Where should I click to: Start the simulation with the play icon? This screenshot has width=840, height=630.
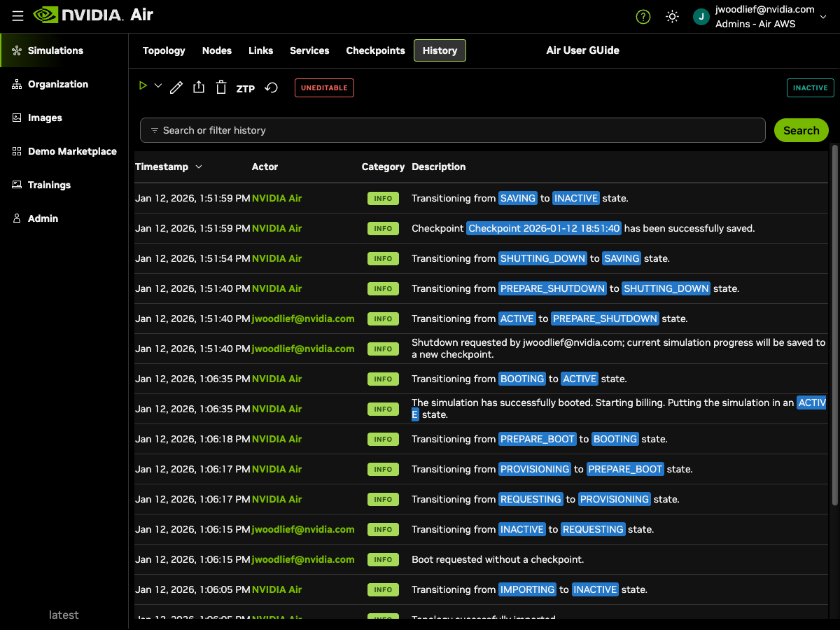pyautogui.click(x=143, y=86)
